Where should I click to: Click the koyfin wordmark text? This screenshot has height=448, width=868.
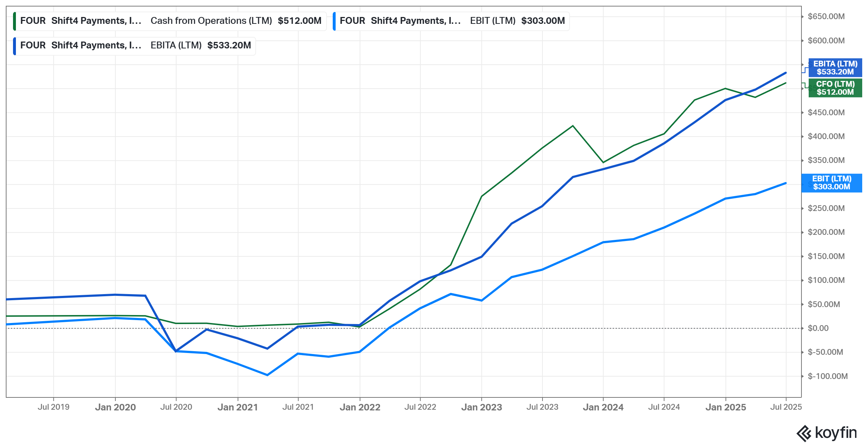click(836, 432)
